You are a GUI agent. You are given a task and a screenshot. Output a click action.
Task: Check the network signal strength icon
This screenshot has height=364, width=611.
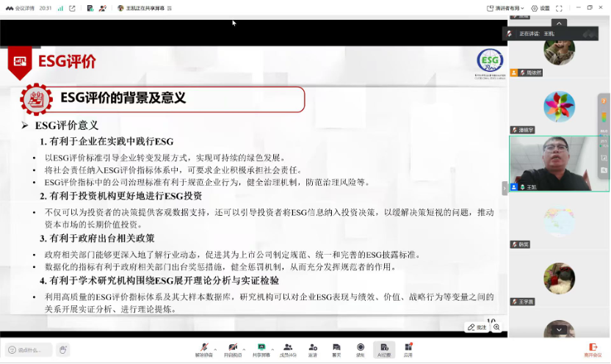pyautogui.click(x=60, y=8)
